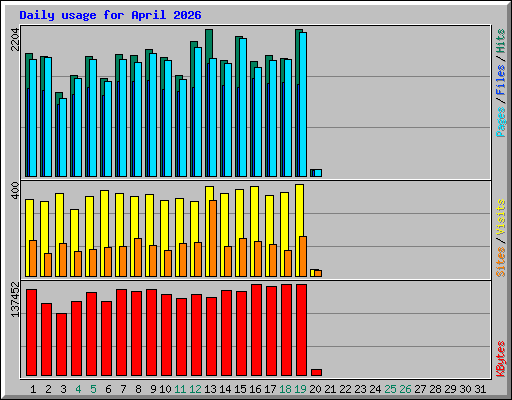
Task: Click the day 1 red KBytes bar
Action: [31, 333]
